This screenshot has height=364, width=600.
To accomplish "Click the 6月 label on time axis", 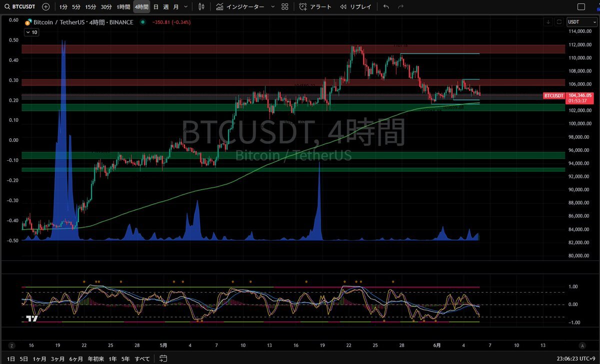I will pos(436,345).
